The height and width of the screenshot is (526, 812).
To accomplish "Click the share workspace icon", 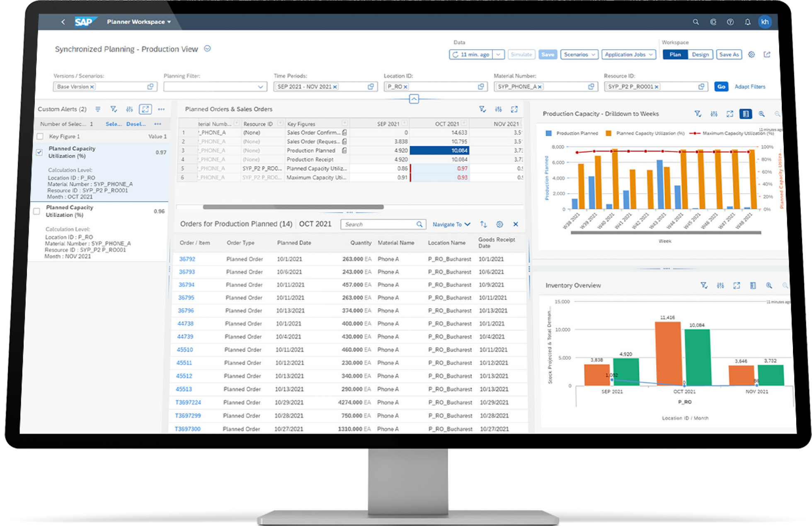I will [767, 54].
